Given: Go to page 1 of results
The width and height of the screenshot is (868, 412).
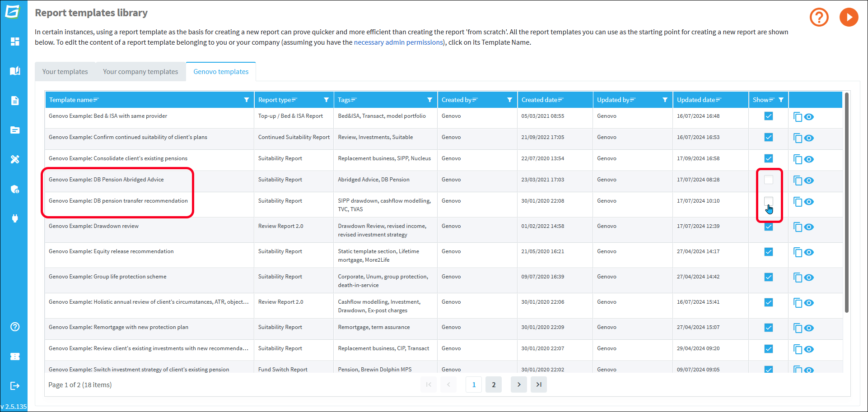Looking at the screenshot, I should 474,384.
